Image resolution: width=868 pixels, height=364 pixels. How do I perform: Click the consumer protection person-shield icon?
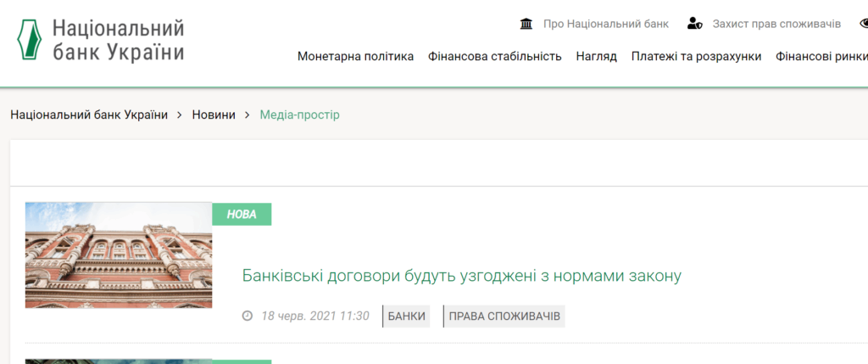point(695,24)
